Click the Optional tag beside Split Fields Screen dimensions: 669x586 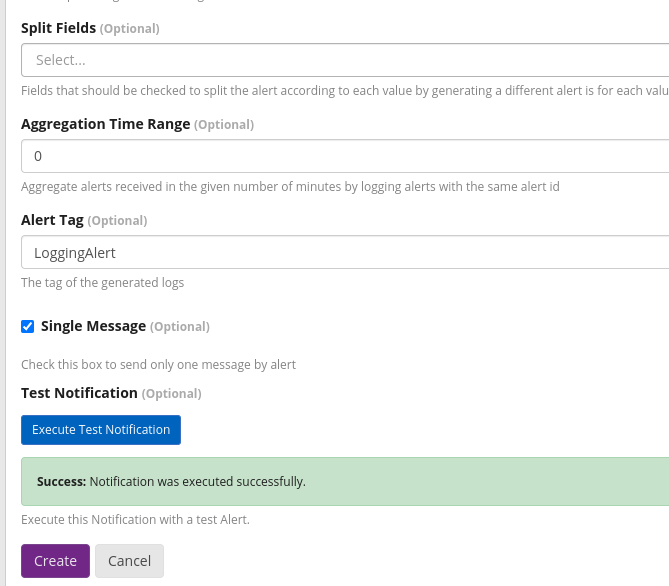[x=129, y=29]
